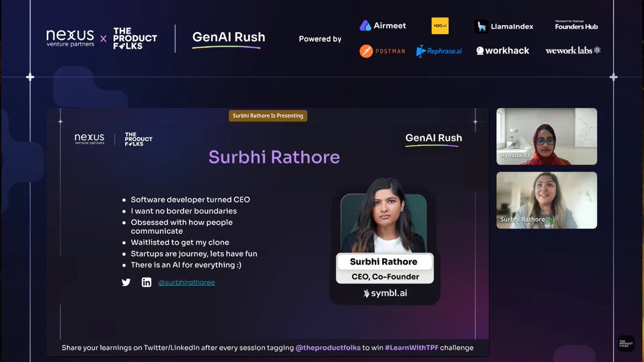Viewport: 644px width, 362px height.
Task: Click the Postman sponsor logo
Action: tap(382, 51)
